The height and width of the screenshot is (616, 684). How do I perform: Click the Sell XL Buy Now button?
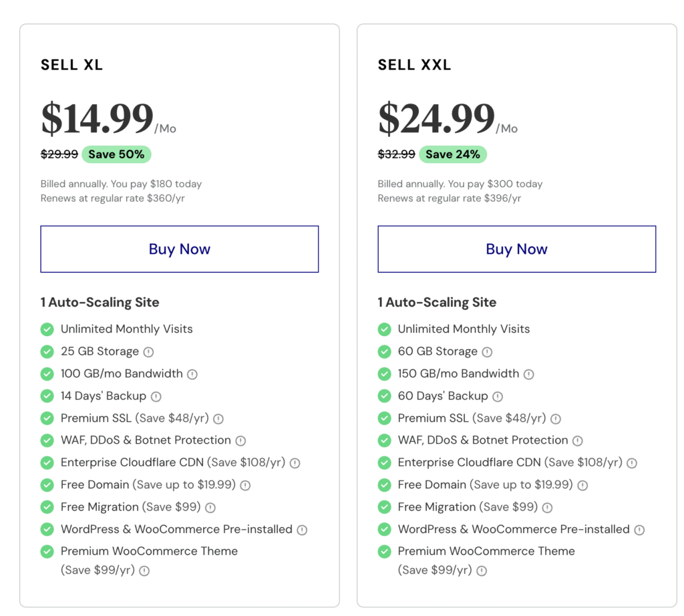179,249
